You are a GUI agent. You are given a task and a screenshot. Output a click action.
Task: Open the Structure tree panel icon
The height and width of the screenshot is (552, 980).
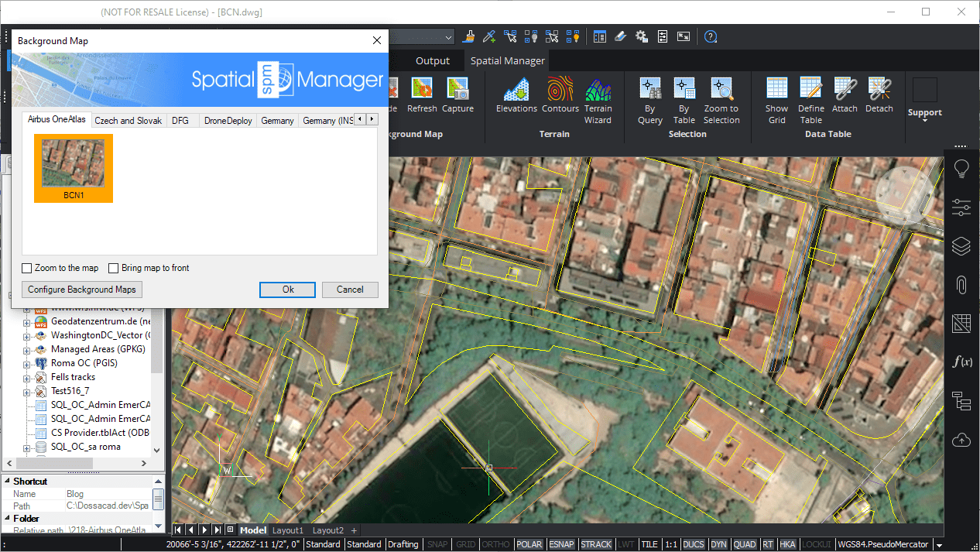tap(961, 401)
